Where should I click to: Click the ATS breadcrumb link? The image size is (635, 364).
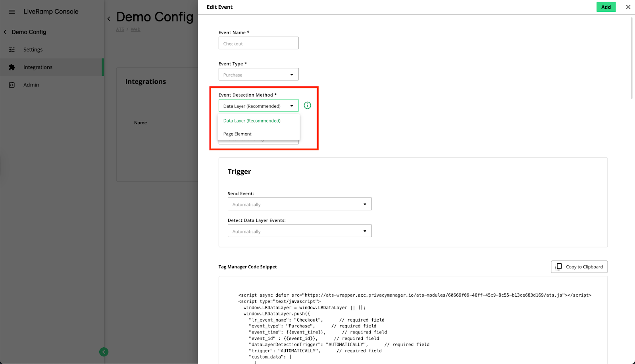coord(120,29)
